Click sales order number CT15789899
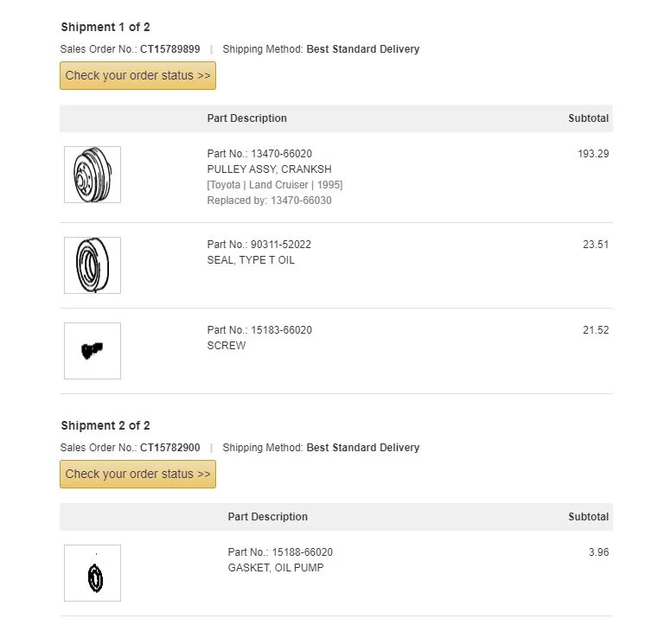 pos(169,49)
